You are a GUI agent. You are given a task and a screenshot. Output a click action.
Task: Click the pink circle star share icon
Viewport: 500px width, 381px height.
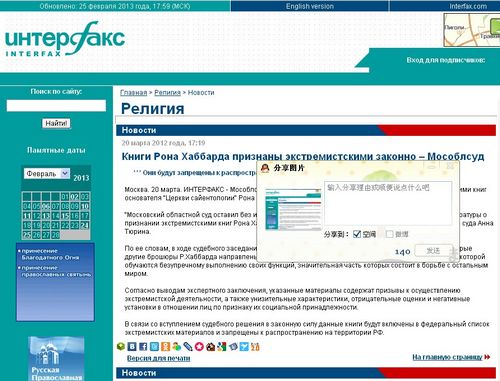[199, 347]
